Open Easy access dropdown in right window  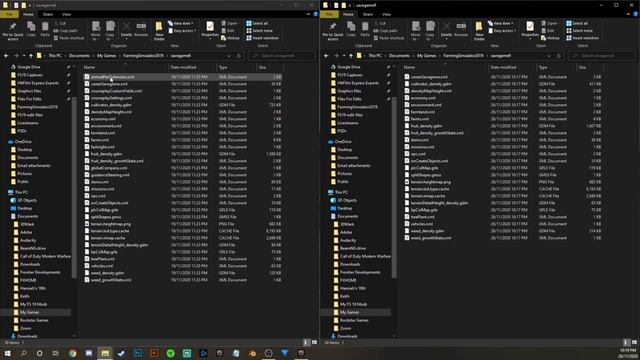502,31
